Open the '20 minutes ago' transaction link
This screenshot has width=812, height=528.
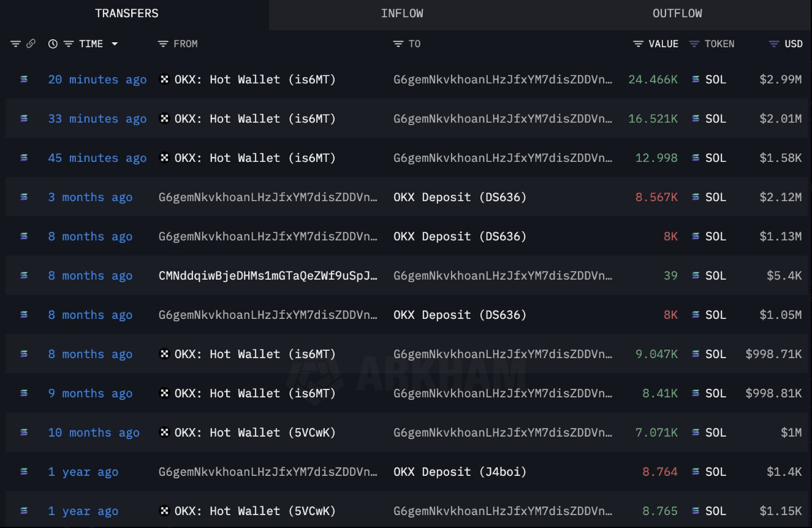(x=97, y=80)
